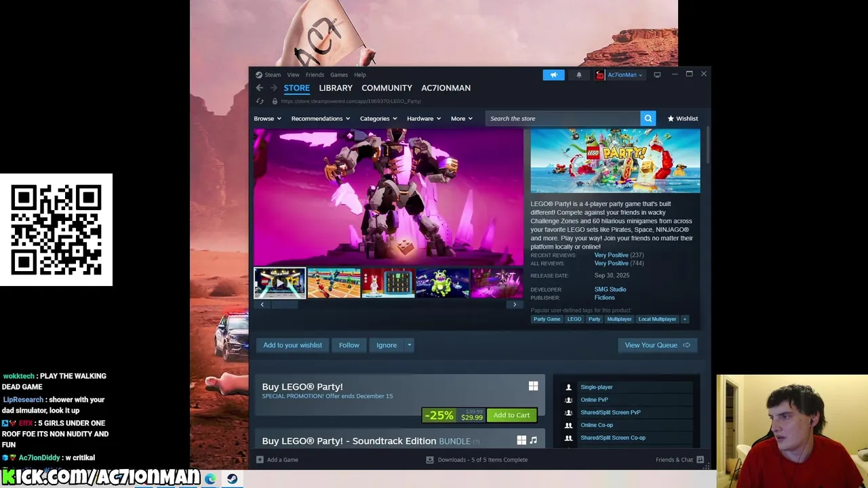The height and width of the screenshot is (488, 868).
Task: Open the notifications bell
Action: pos(579,75)
